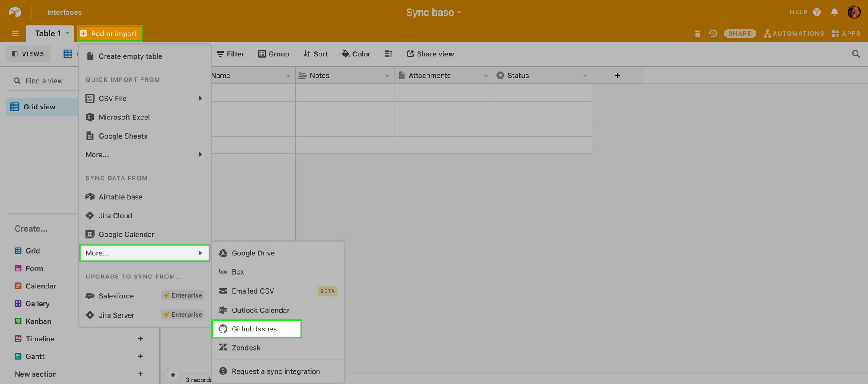Expand More under Sync Data From
The height and width of the screenshot is (384, 868).
(145, 253)
